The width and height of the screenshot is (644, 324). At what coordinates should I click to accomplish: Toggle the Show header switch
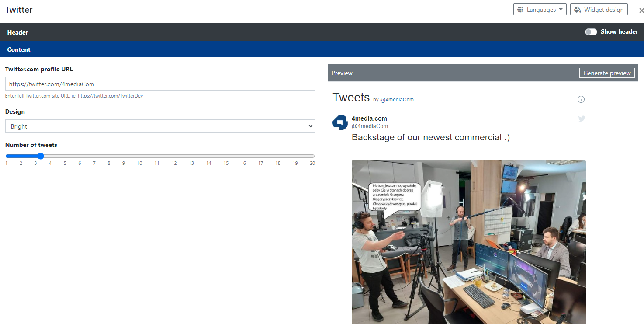coord(591,32)
